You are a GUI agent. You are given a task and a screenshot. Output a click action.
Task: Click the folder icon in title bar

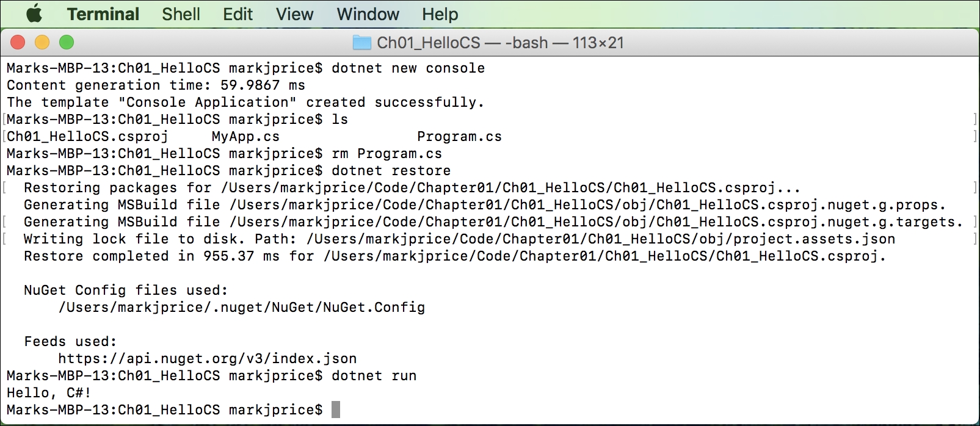362,43
